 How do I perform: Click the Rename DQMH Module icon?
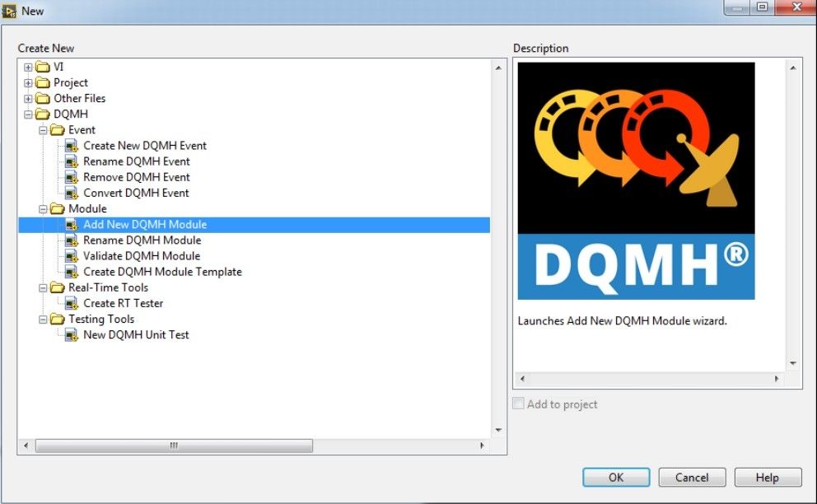(72, 240)
